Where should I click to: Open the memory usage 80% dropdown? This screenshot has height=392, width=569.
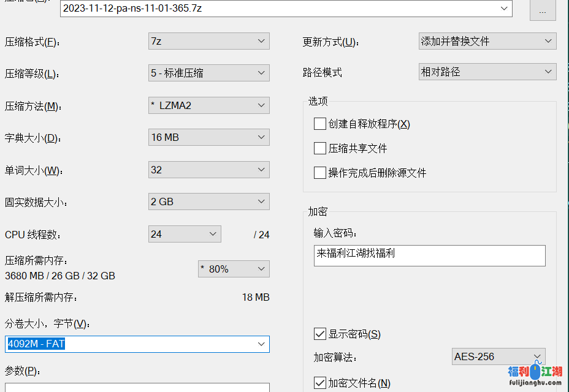click(234, 269)
